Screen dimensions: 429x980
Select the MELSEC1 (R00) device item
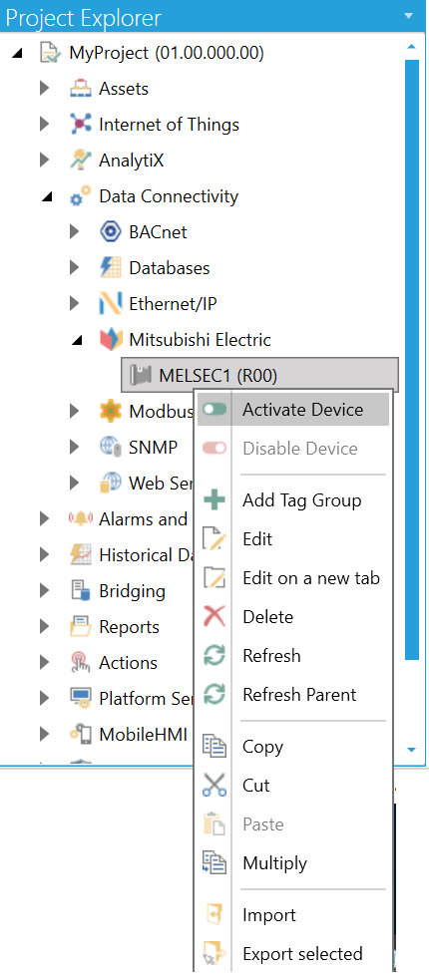pyautogui.click(x=259, y=375)
